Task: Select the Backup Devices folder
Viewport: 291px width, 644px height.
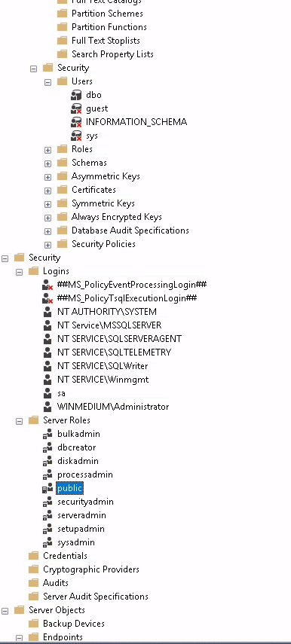Action: click(x=74, y=624)
